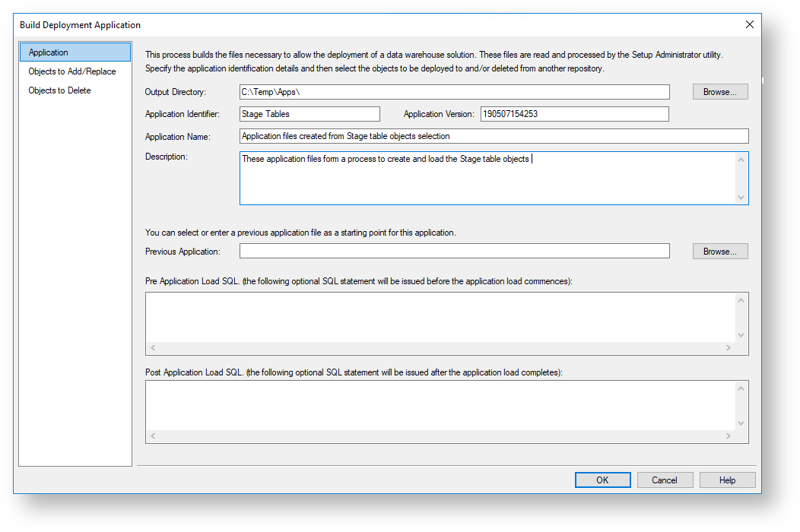Browse for the Output Directory

[x=719, y=92]
